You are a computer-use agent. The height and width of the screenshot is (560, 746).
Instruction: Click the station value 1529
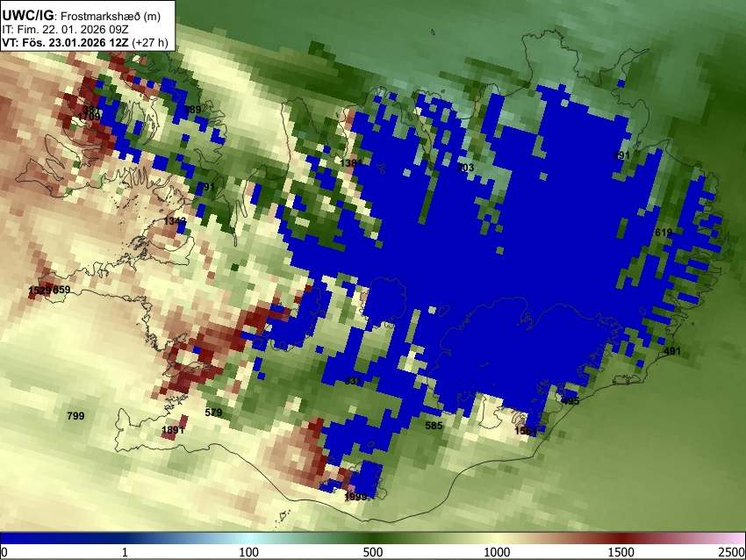coord(39,291)
